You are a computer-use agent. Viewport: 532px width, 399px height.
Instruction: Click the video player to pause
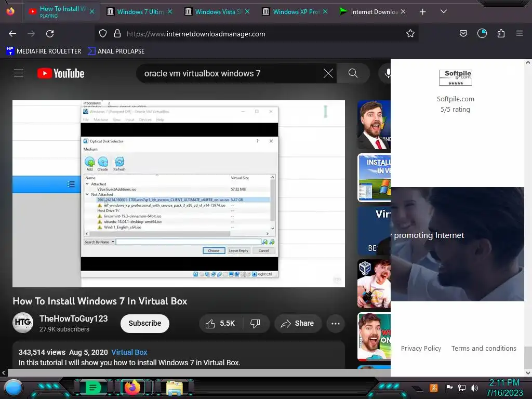coord(179,194)
